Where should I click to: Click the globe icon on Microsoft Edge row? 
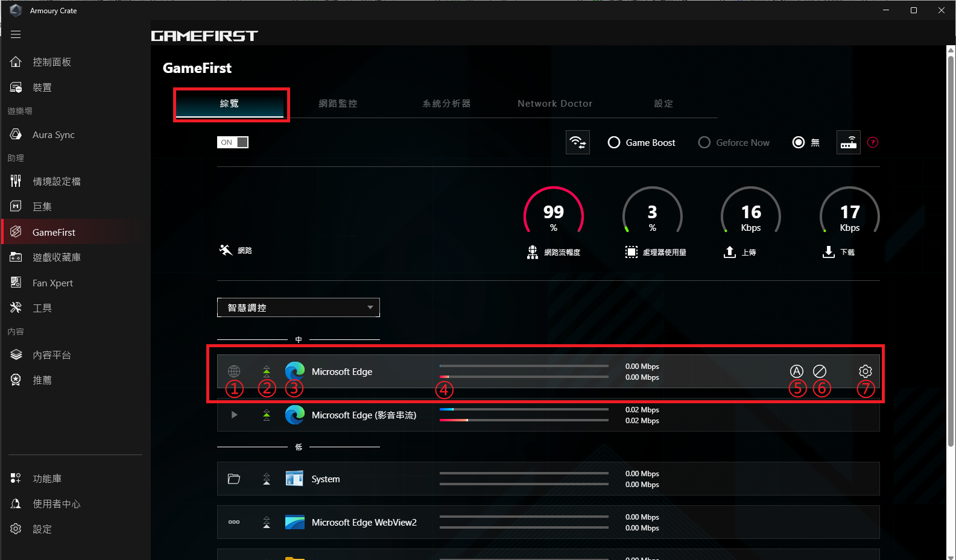pyautogui.click(x=234, y=371)
